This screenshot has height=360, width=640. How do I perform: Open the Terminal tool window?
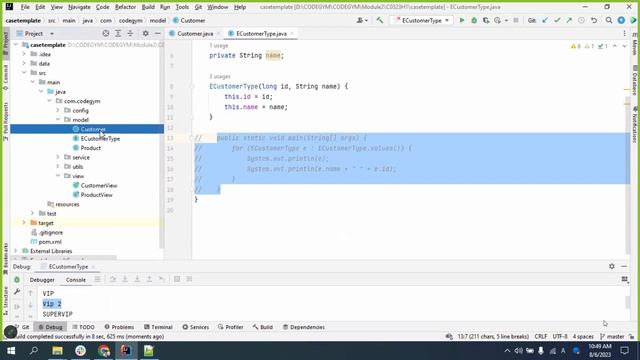tap(158, 327)
